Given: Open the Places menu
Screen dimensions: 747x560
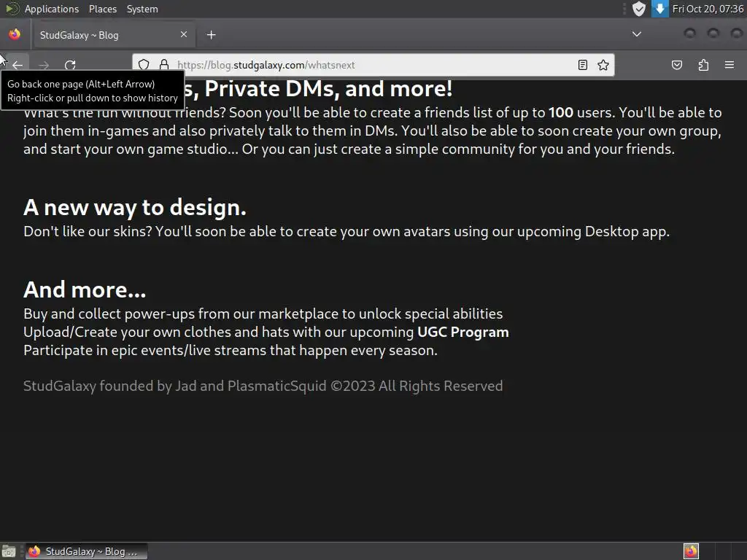Looking at the screenshot, I should point(103,9).
